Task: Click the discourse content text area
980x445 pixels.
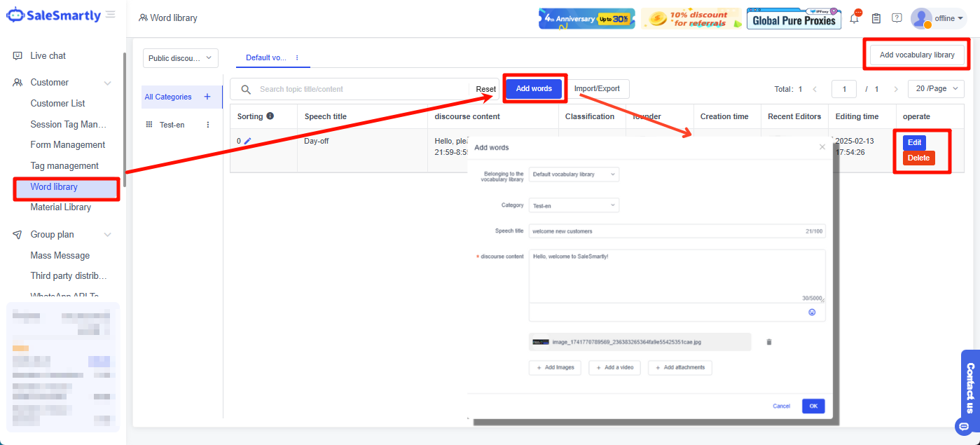Action: click(677, 276)
